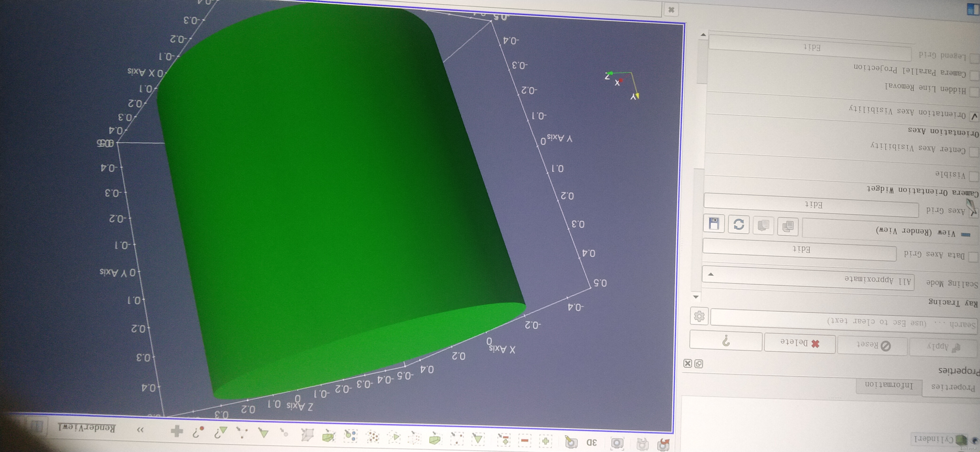
Task: Float the Properties panel
Action: coord(699,364)
